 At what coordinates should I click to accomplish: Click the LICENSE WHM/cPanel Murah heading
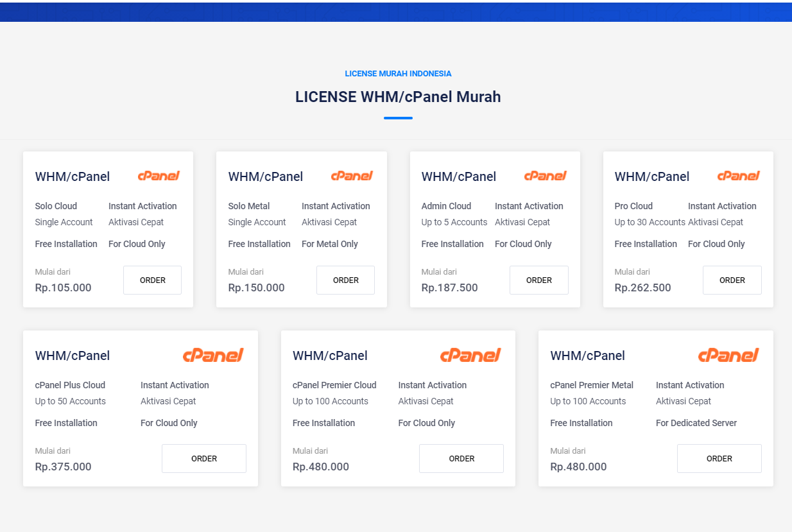coord(398,97)
